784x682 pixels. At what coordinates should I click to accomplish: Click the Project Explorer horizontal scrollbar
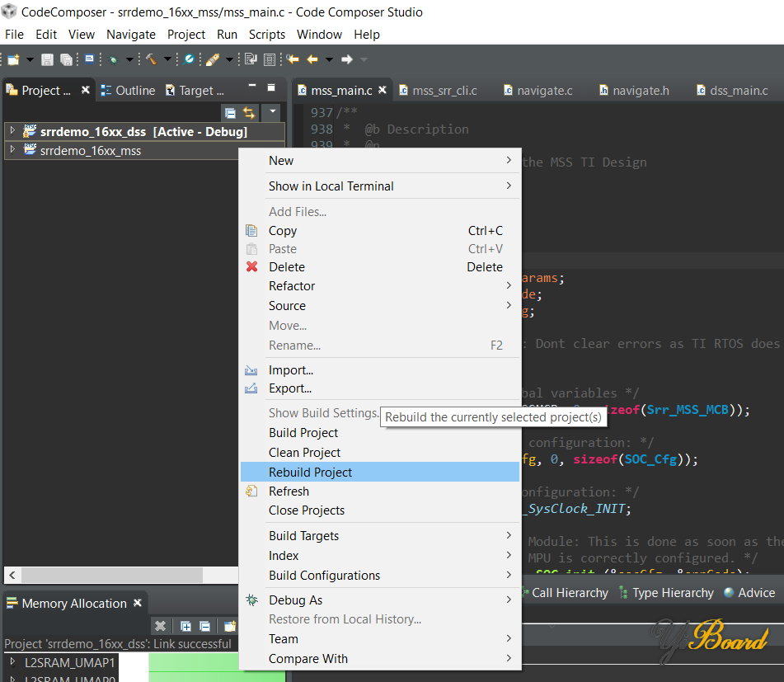coord(113,574)
